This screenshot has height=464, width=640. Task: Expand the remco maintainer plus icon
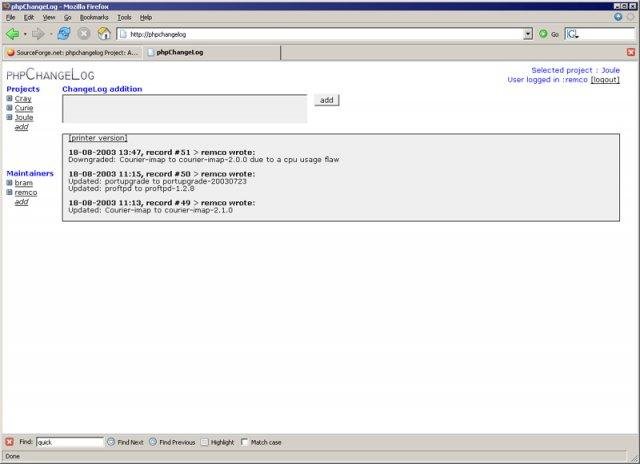pos(9,192)
